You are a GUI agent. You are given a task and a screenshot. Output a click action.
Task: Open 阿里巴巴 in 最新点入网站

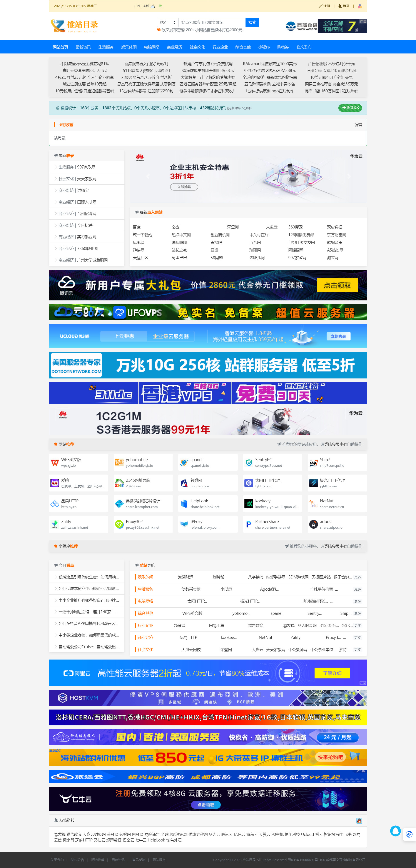pos(179,258)
